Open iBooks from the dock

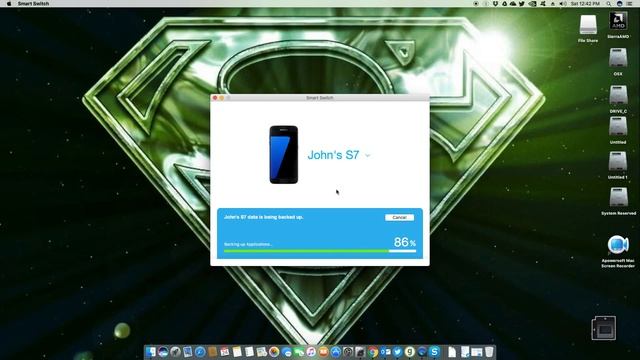tap(323, 351)
